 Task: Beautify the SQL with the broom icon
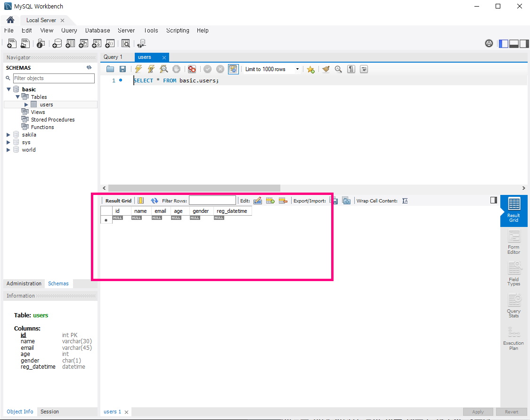(x=326, y=69)
